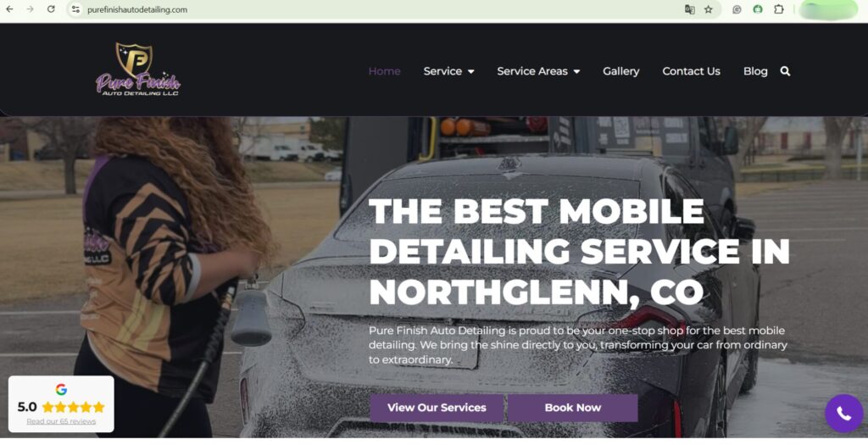Image resolution: width=868 pixels, height=445 pixels.
Task: Click the Pure Finish Auto Detailing logo
Action: tap(138, 70)
